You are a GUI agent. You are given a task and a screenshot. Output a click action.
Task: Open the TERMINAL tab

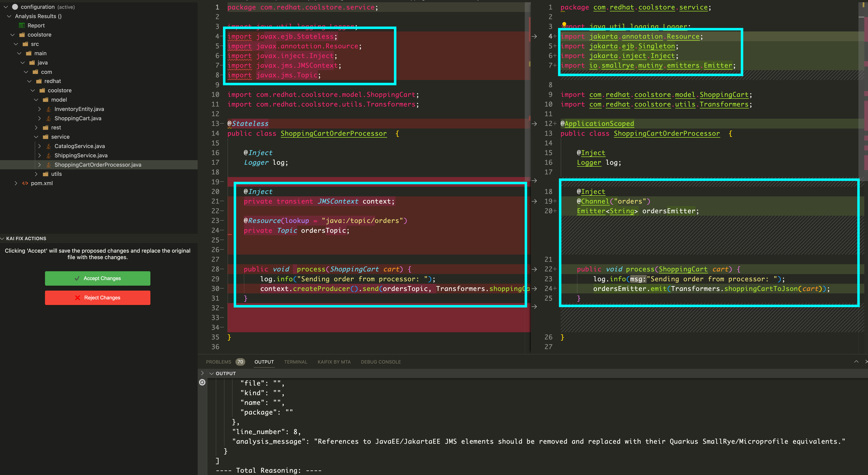click(296, 362)
